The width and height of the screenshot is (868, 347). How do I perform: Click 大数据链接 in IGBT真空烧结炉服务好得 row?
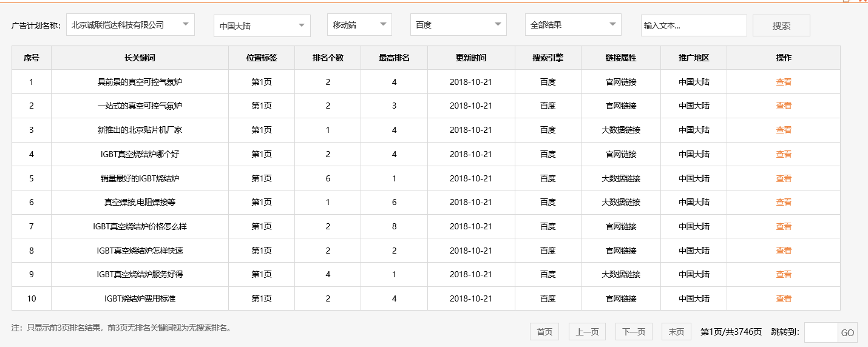621,274
